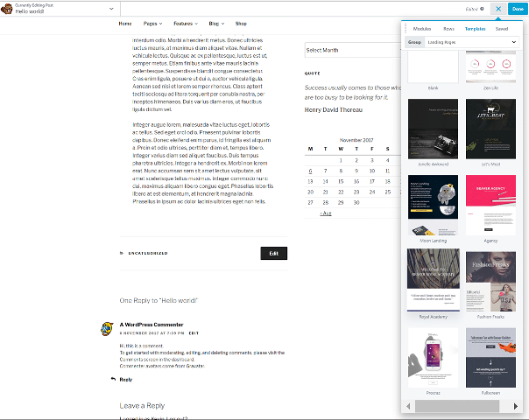Click the Leave a Reply heading
The height and width of the screenshot is (420, 529).
[x=142, y=405]
